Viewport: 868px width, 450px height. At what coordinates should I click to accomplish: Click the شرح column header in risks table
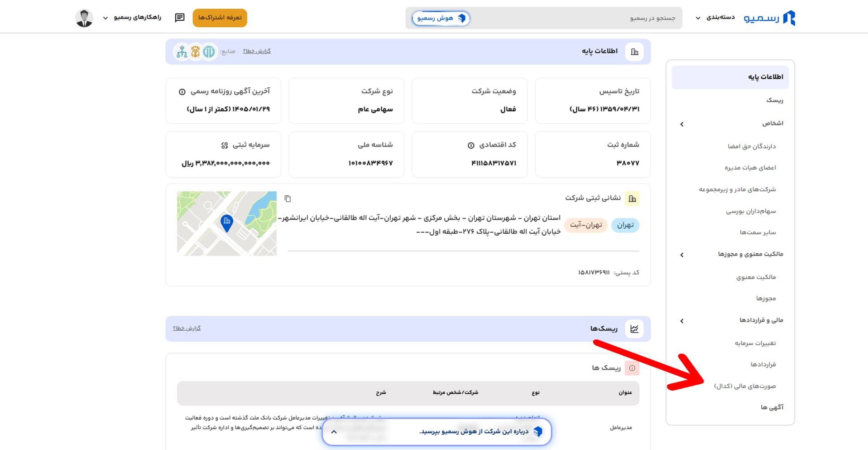pos(381,392)
